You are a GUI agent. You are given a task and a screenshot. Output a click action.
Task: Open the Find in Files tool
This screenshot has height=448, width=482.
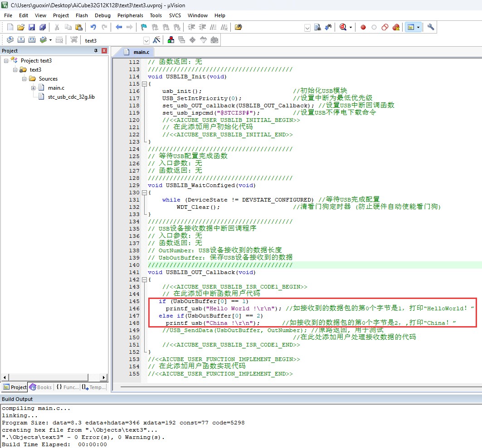pyautogui.click(x=238, y=27)
